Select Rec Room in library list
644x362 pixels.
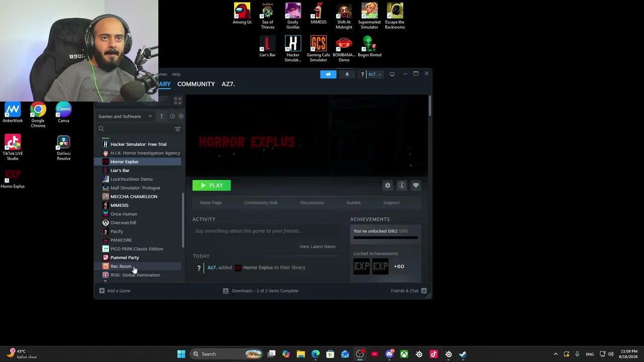tap(137, 266)
